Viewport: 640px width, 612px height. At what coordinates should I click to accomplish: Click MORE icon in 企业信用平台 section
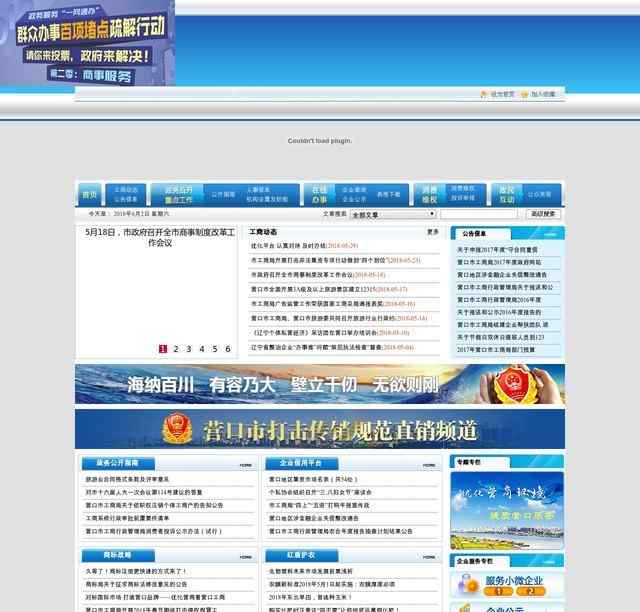pos(429,465)
